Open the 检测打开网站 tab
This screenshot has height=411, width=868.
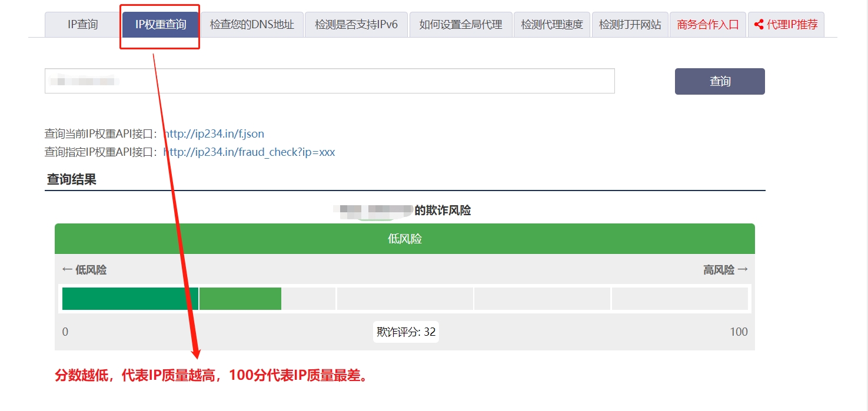click(630, 25)
